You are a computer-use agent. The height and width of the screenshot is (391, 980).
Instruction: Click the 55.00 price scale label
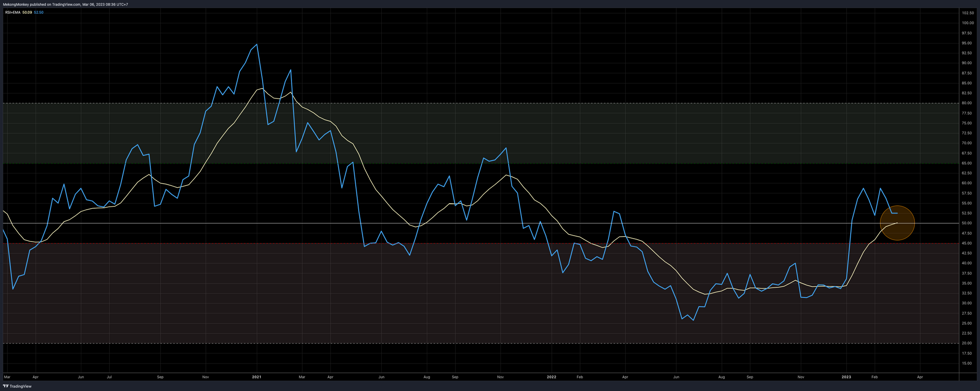[967, 203]
